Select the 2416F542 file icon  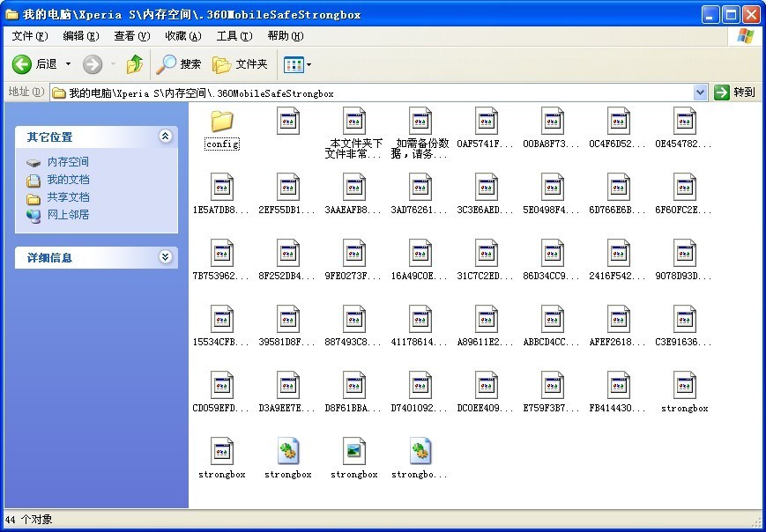pos(619,253)
